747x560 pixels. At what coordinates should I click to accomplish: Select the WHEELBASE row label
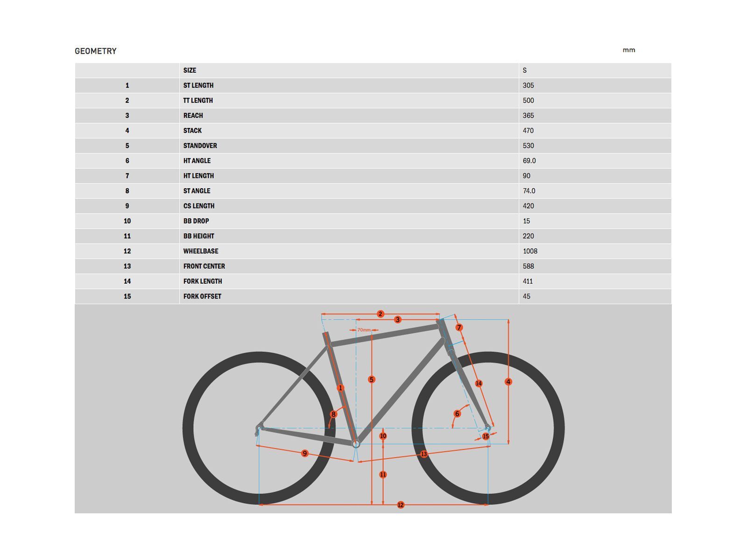(x=201, y=251)
